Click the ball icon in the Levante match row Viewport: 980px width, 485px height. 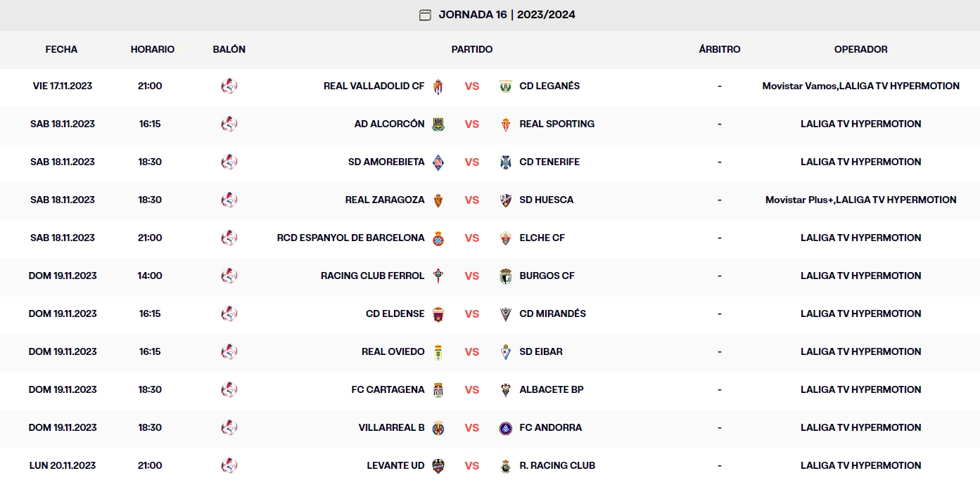(x=229, y=465)
